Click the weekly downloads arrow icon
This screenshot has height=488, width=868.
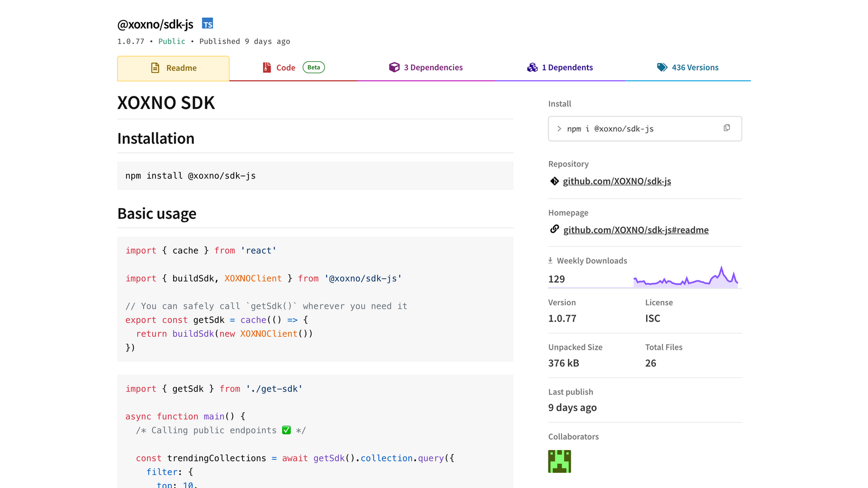550,260
